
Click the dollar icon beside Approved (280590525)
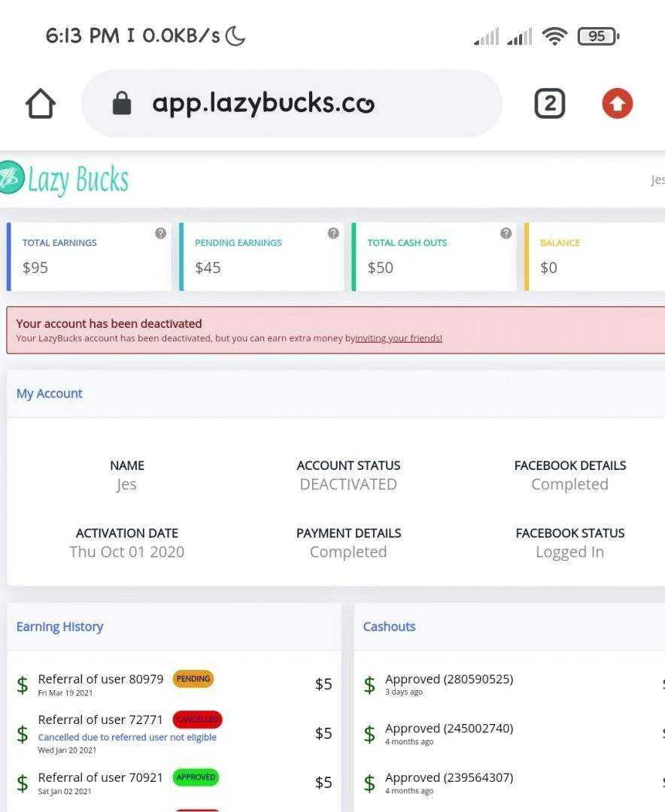[x=369, y=685]
